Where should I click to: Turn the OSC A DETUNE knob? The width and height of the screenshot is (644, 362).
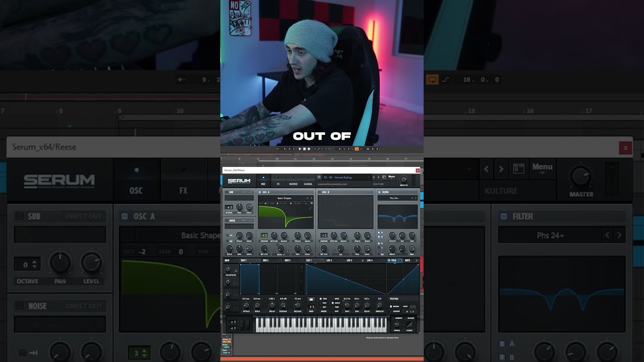pos(274,235)
